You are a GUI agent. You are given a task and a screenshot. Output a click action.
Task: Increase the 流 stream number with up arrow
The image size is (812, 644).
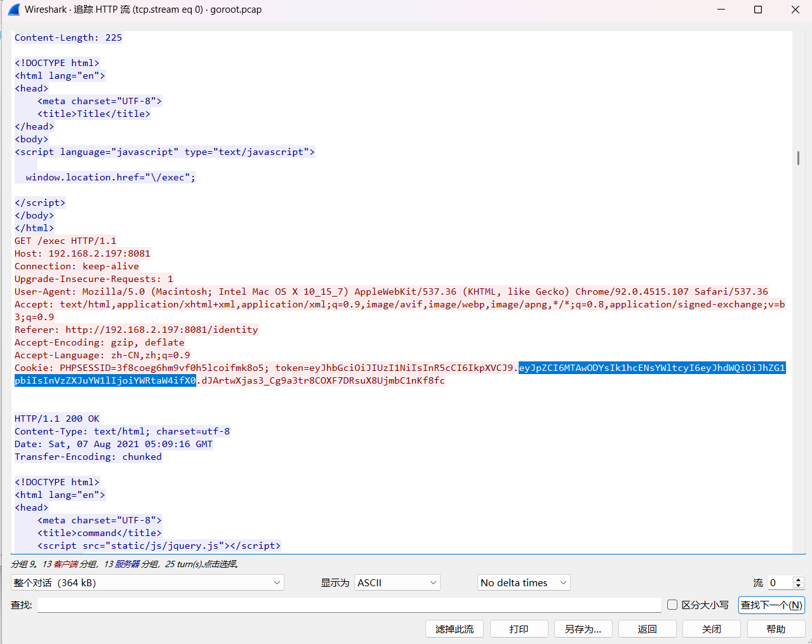coord(799,579)
